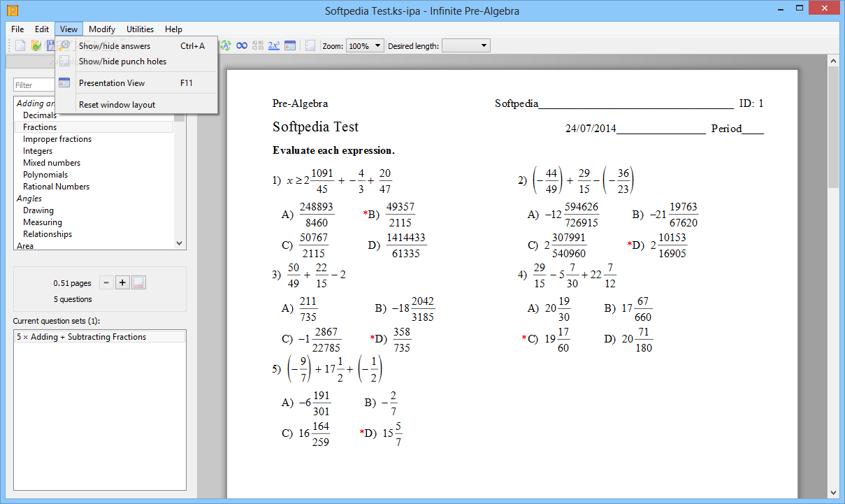Select Presentation View menu entry
The image size is (845, 504).
pyautogui.click(x=136, y=83)
